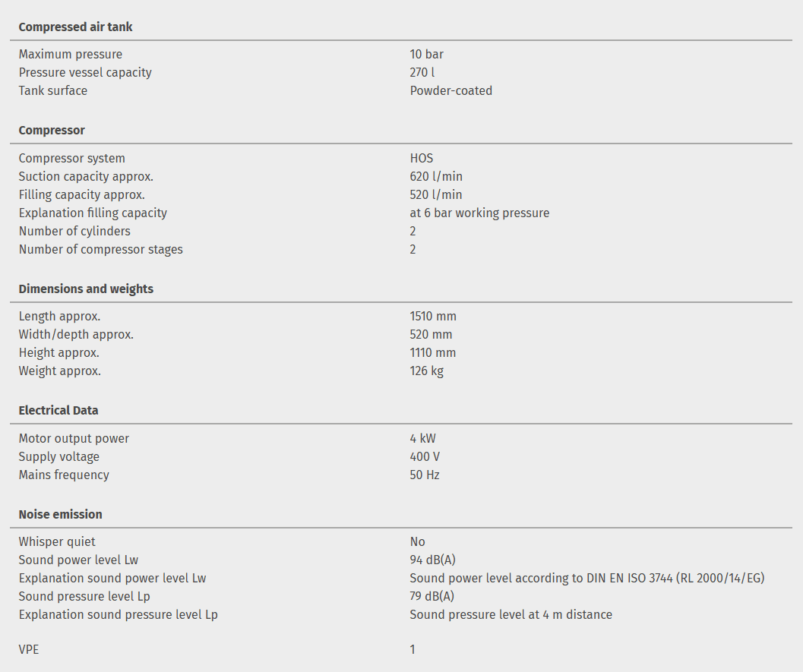The image size is (803, 672).
Task: Click the Maximum pressure value 10 bar
Action: [x=426, y=54]
